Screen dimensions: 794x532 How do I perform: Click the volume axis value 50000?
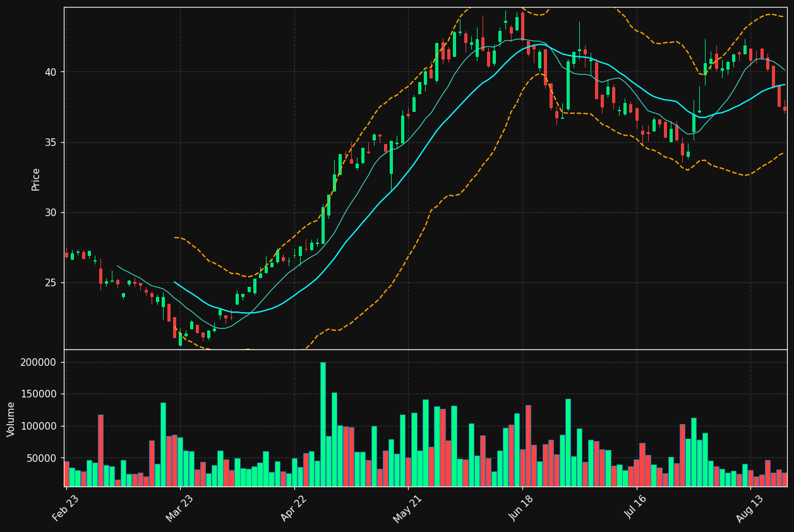click(41, 458)
